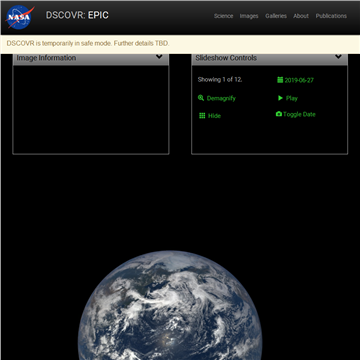Click the Demagnify magnifier icon

[201, 98]
